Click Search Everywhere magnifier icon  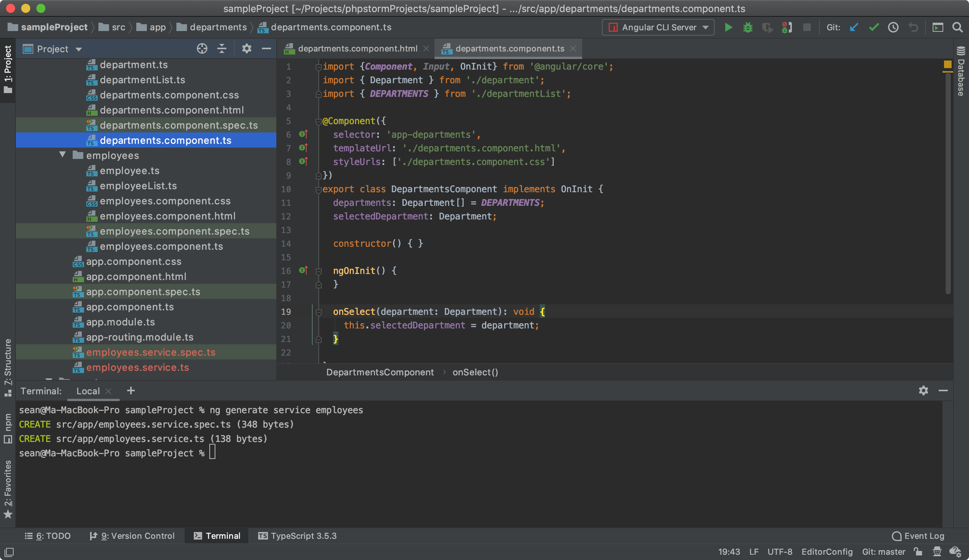click(957, 27)
